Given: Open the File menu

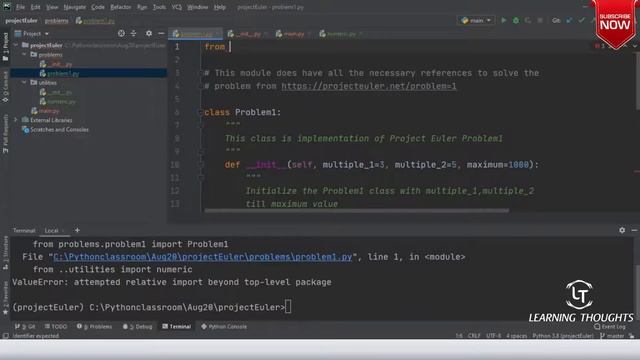Looking at the screenshot, I should click(20, 7).
